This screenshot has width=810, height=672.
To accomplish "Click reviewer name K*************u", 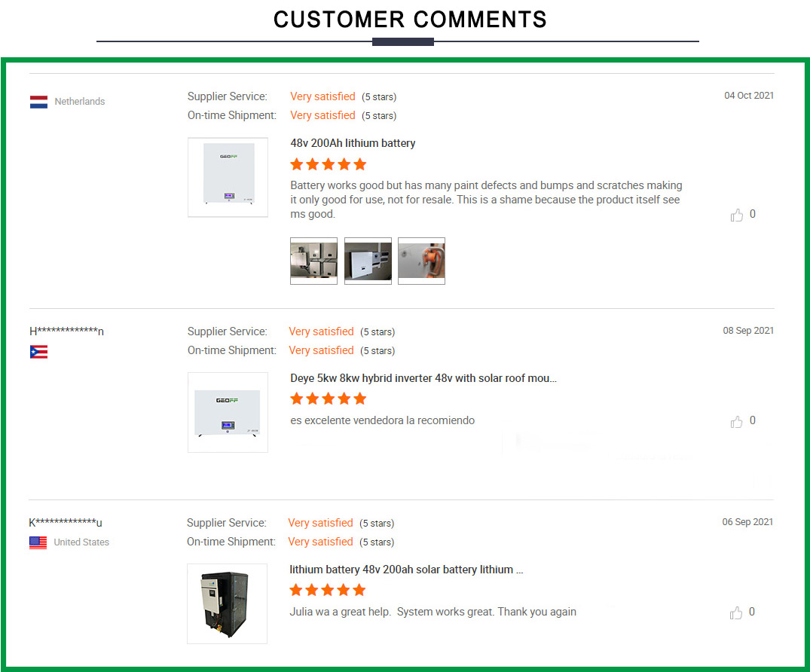I will pyautogui.click(x=66, y=523).
